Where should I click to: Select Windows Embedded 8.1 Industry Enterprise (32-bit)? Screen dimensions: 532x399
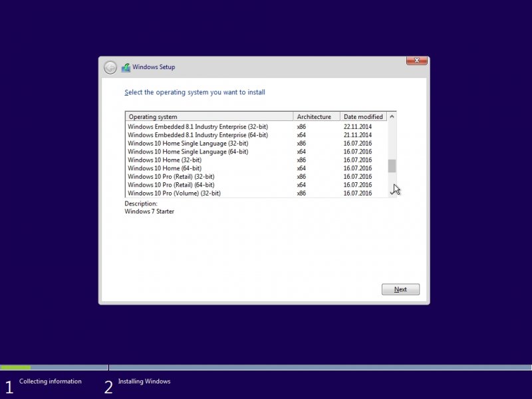tap(257, 126)
